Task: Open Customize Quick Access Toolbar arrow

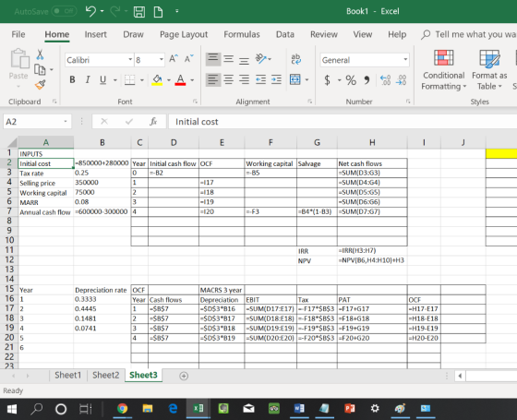Action: click(177, 11)
